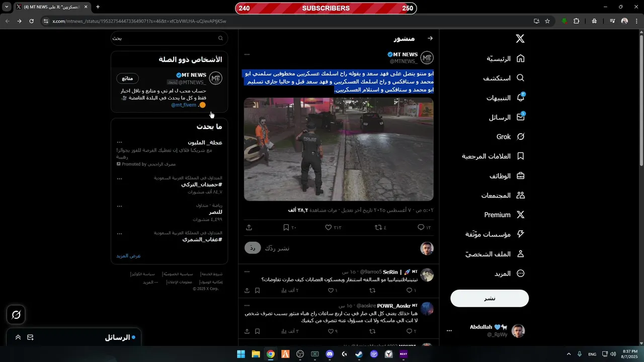Image resolution: width=644 pixels, height=362 pixels.
Task: Open POWR_Aoskr reply options menu
Action: pos(247,305)
